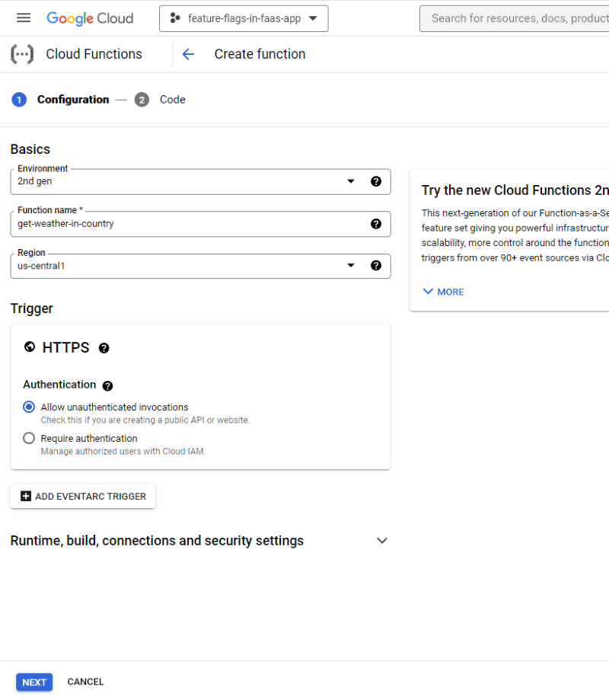
Task: Open the Environment dropdown
Action: 350,181
